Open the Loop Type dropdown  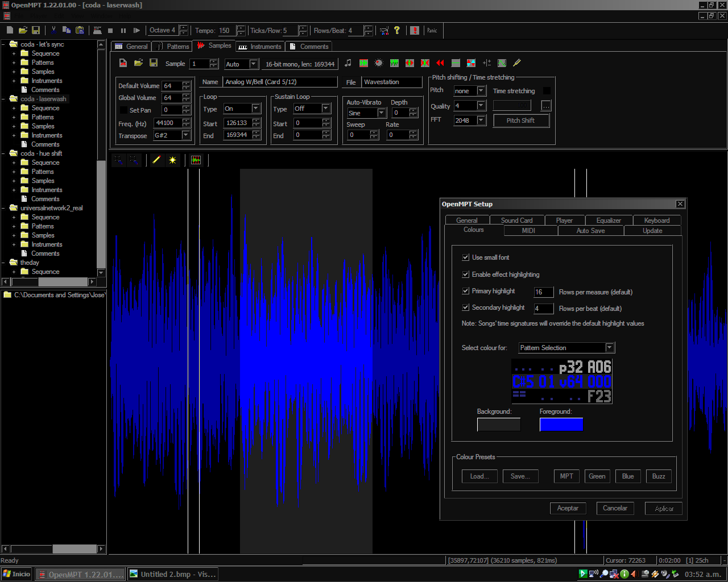tap(255, 109)
